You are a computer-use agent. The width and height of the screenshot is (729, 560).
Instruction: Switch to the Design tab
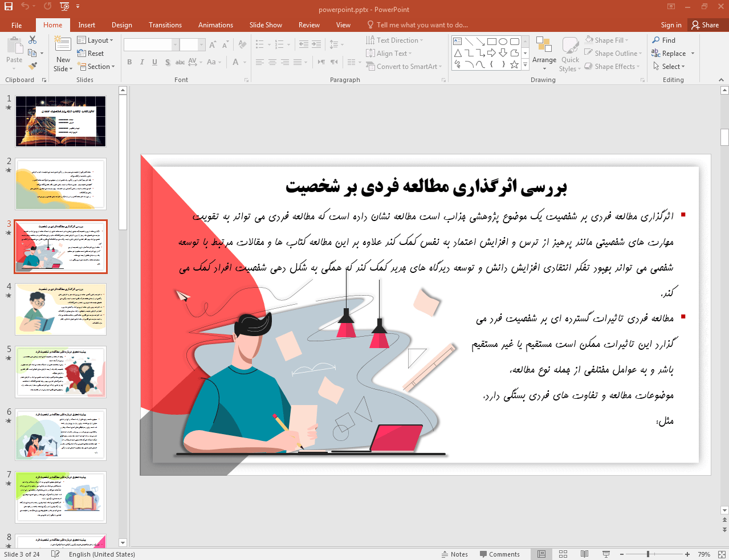point(121,25)
